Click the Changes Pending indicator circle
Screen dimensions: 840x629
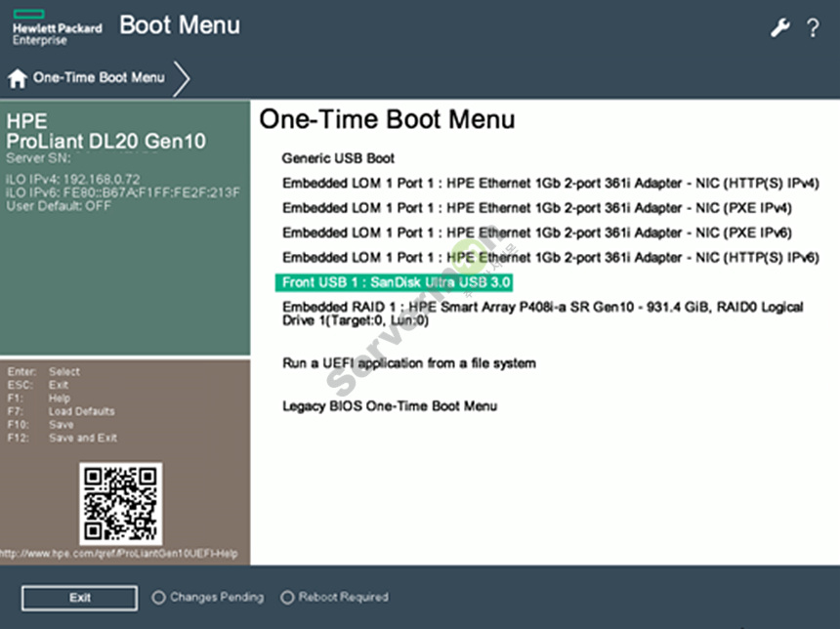click(x=158, y=598)
